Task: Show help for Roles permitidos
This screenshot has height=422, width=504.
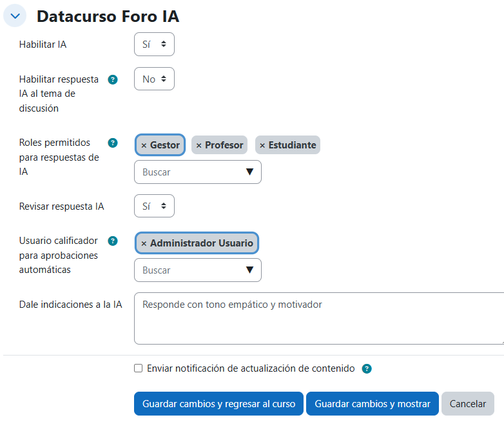Action: coord(113,143)
